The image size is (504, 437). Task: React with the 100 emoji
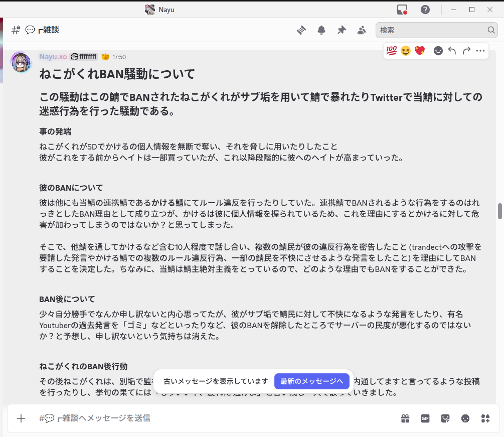click(392, 51)
